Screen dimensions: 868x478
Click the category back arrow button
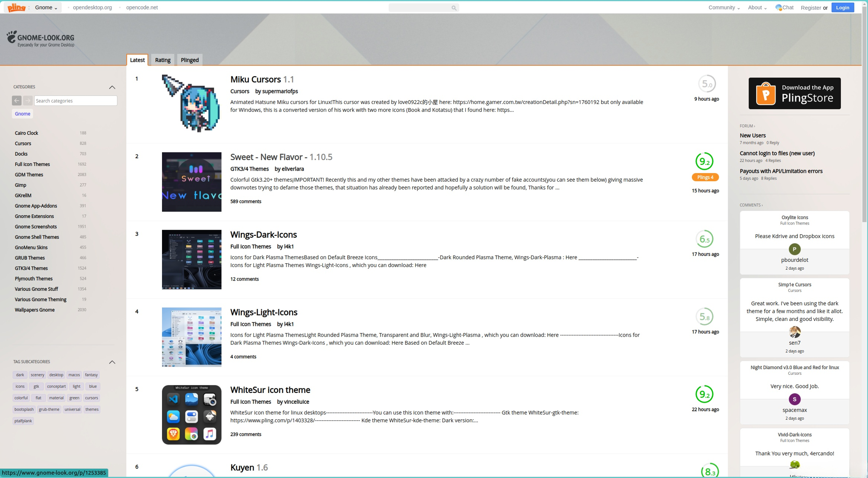17,100
